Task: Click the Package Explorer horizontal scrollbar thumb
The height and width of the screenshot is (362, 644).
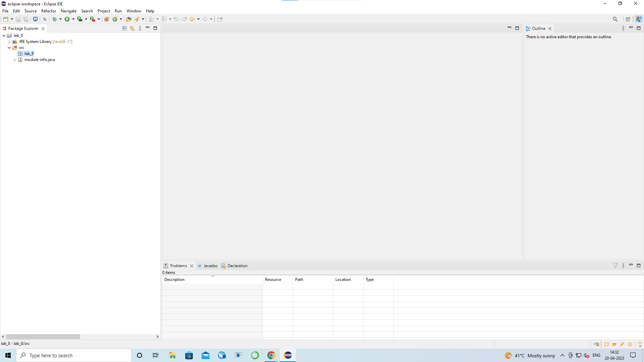Action: pyautogui.click(x=43, y=337)
